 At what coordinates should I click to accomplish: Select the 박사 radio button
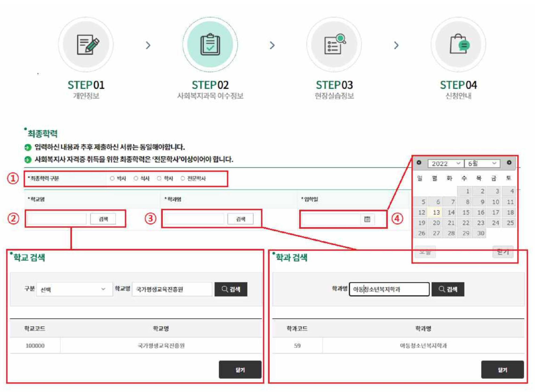pyautogui.click(x=112, y=178)
